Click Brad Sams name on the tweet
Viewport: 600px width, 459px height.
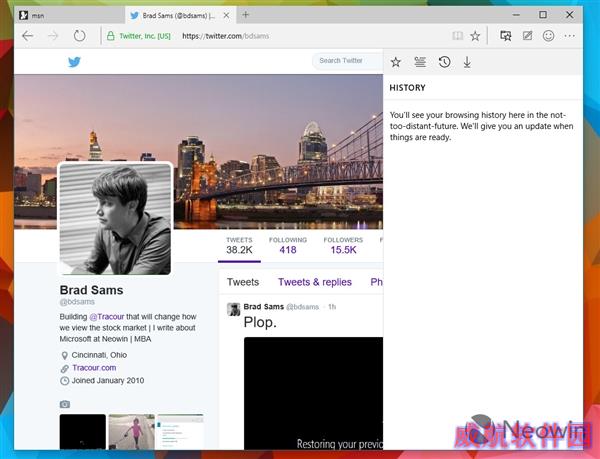coord(264,306)
